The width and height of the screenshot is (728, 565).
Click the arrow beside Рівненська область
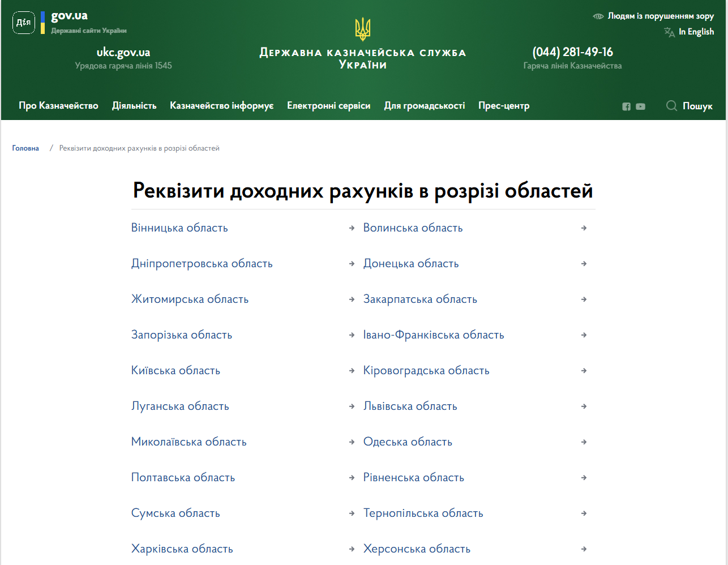[x=584, y=478]
